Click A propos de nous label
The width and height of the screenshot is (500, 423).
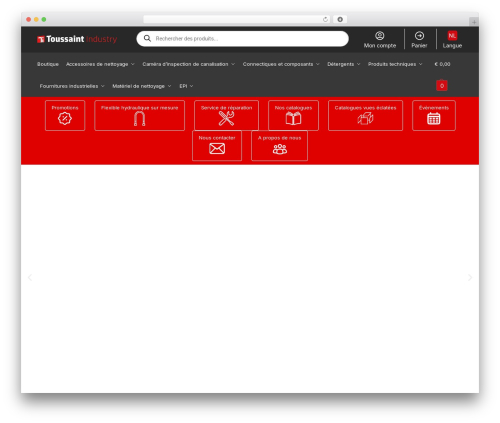(x=279, y=138)
